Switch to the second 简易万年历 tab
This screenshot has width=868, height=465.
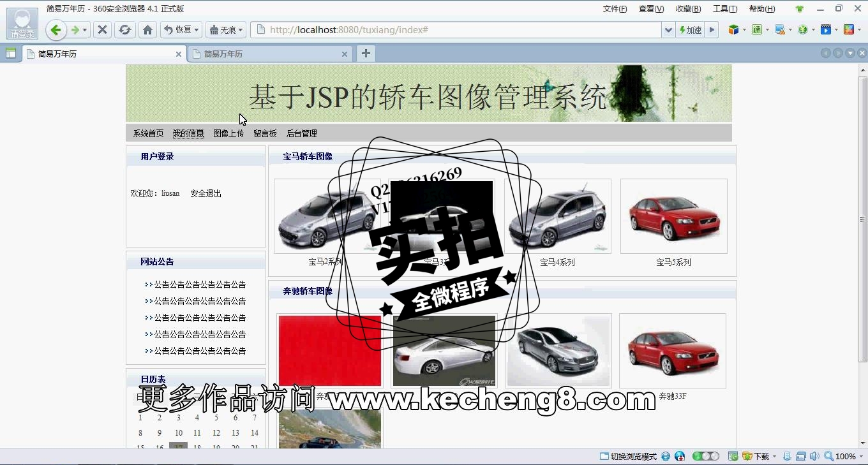point(270,54)
